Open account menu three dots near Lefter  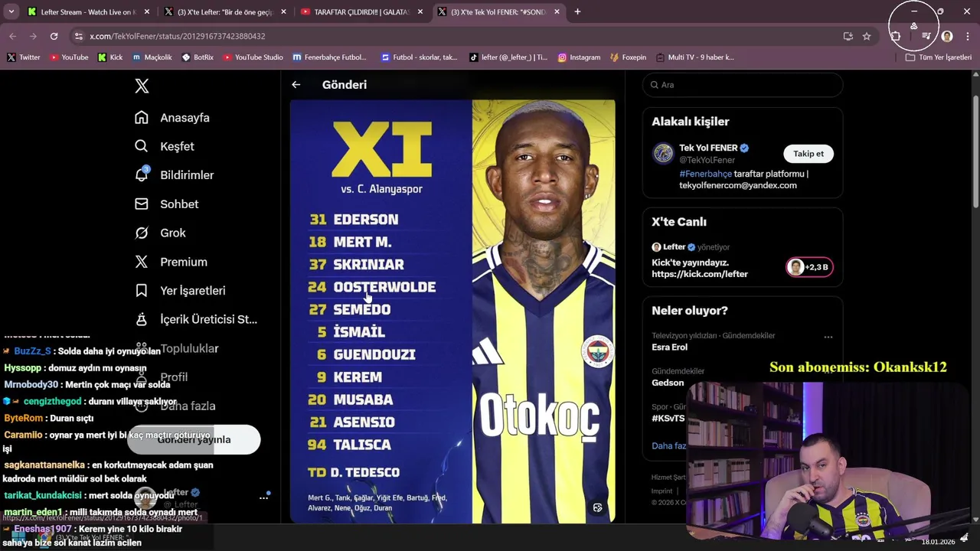[263, 497]
